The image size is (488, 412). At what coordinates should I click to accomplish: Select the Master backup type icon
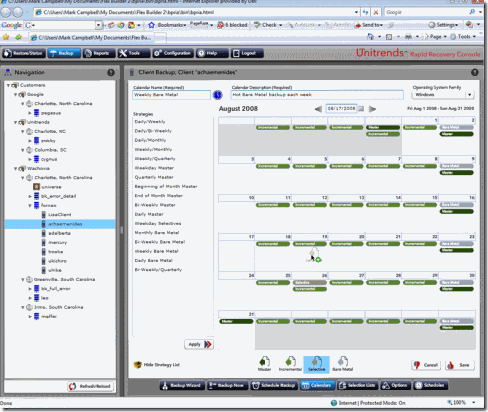264,364
